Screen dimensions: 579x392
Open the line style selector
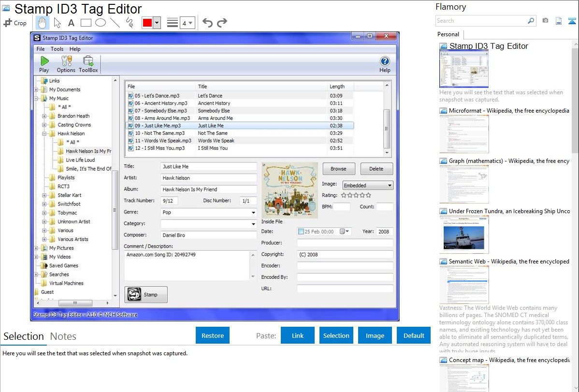point(172,23)
